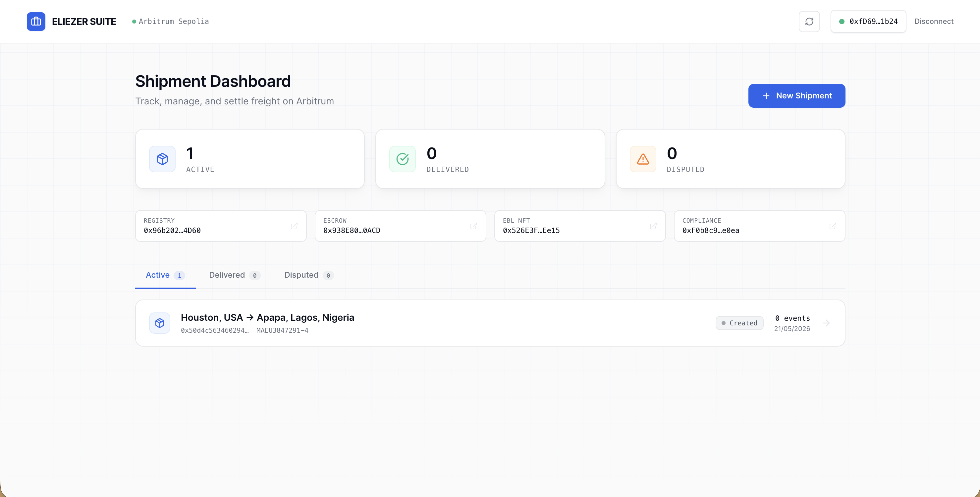Click the Arbitrum Sepolia network indicator
The height and width of the screenshot is (497, 980).
point(170,21)
